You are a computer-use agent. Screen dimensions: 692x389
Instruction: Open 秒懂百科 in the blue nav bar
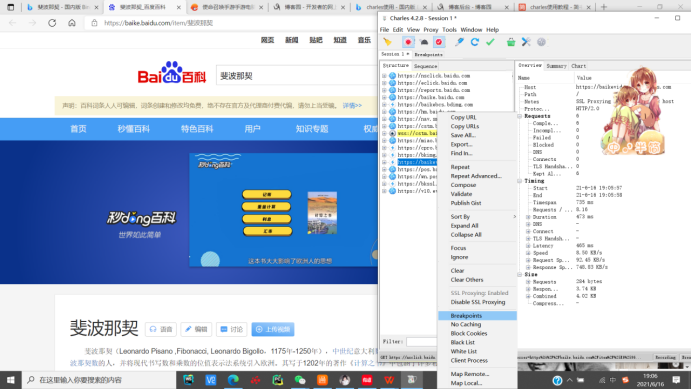[x=134, y=129]
